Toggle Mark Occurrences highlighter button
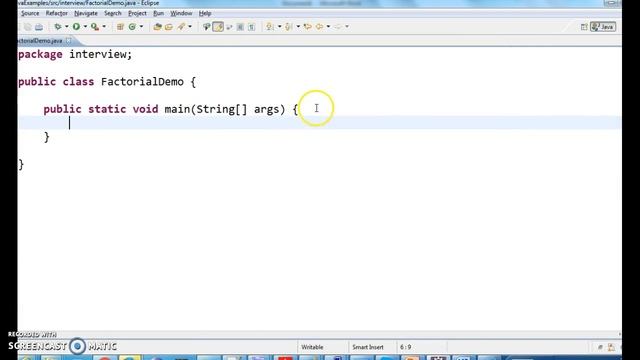Image resolution: width=640 pixels, height=360 pixels. click(x=218, y=27)
